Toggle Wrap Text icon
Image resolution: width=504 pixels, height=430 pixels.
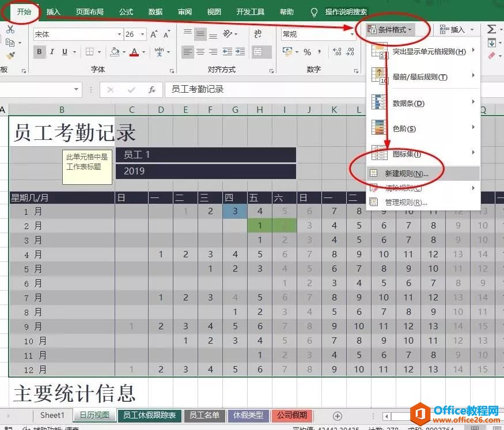coord(257,34)
